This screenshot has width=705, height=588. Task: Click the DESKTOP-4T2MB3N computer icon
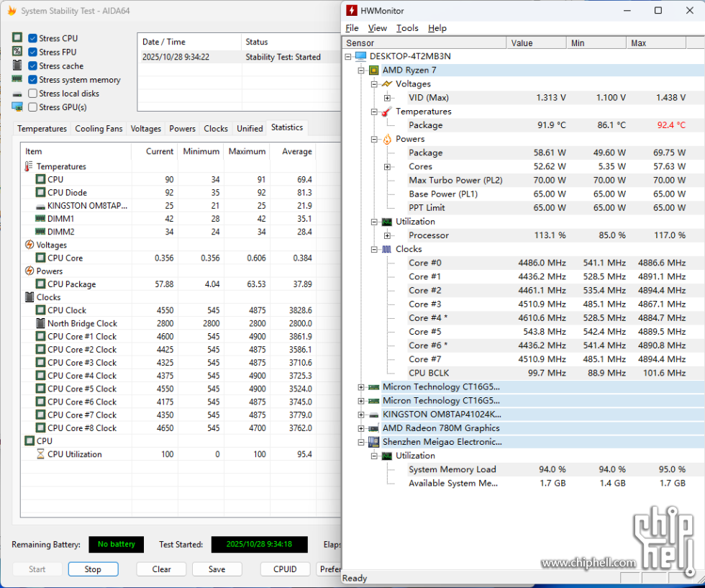(x=360, y=57)
